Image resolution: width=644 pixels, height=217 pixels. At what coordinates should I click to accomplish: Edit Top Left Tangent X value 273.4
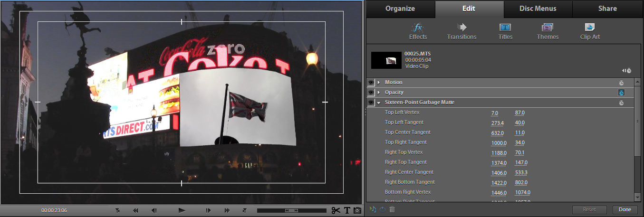click(497, 123)
